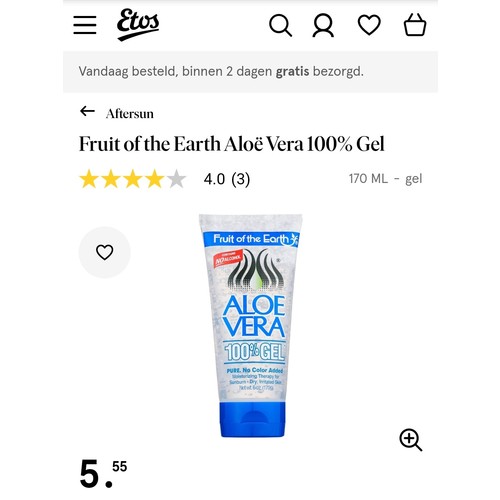Click the back arrow beside Aftersun
This screenshot has height=500, width=500.
tap(87, 111)
